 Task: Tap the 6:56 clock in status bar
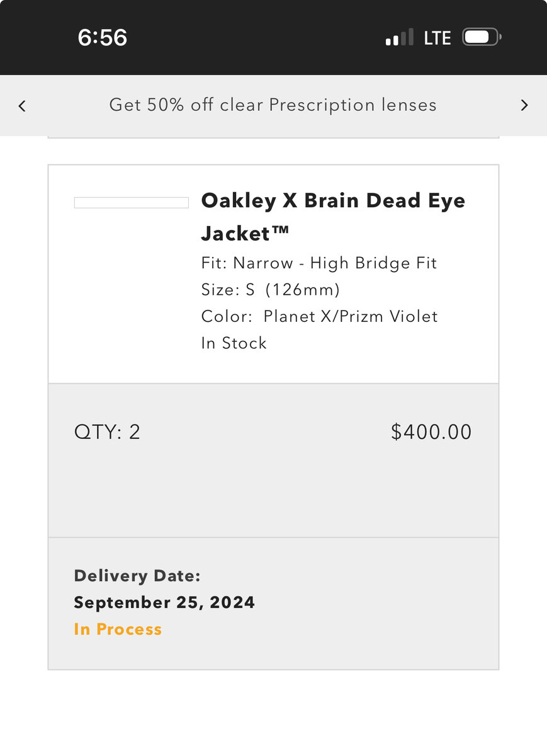click(103, 38)
